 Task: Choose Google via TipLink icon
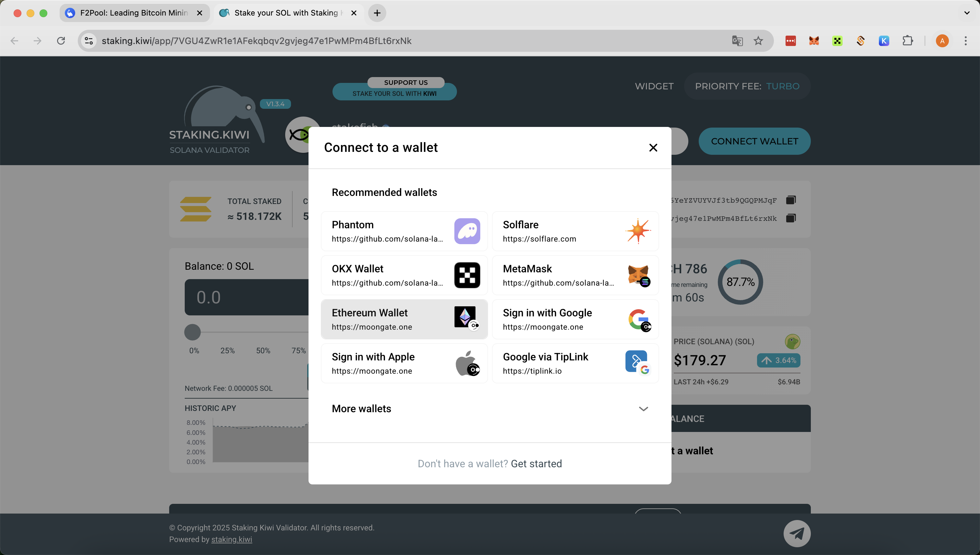[x=638, y=363]
